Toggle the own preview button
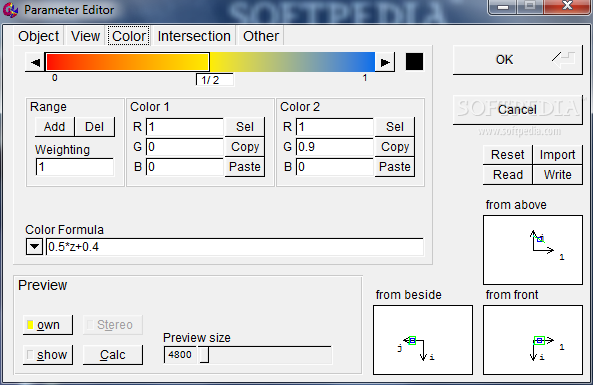 48,325
